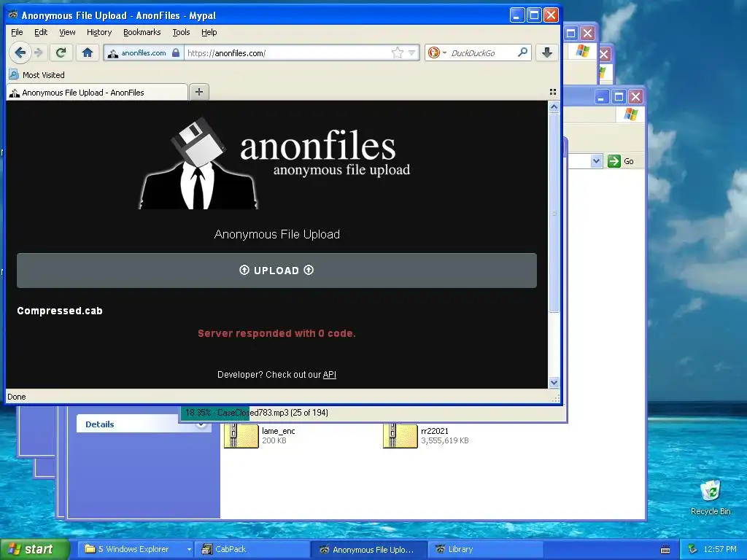Click Windows flag logo in Explorer window
This screenshot has width=747, height=560.
point(630,114)
